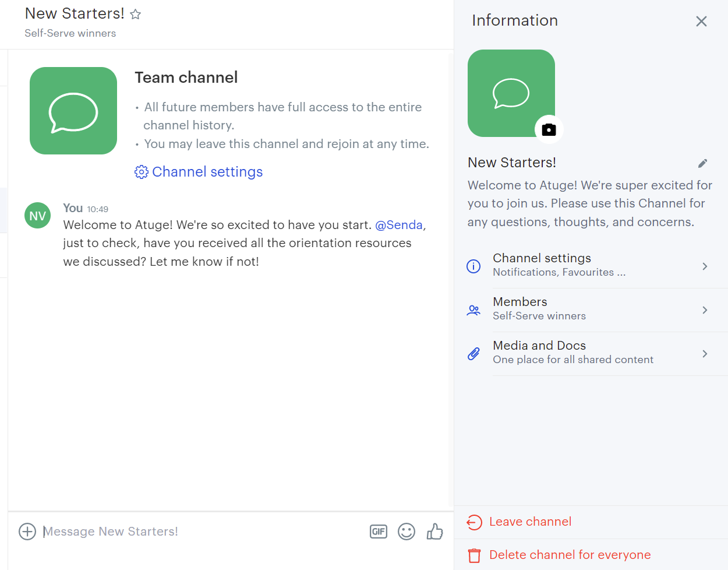Star the New Starters! channel as favourite
728x570 pixels.
136,14
